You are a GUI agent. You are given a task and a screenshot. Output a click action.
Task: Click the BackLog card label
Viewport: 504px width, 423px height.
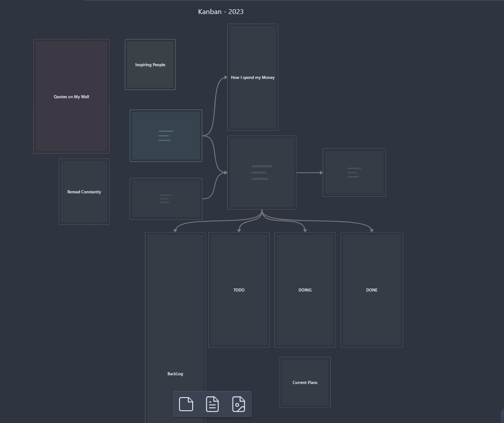[175, 374]
